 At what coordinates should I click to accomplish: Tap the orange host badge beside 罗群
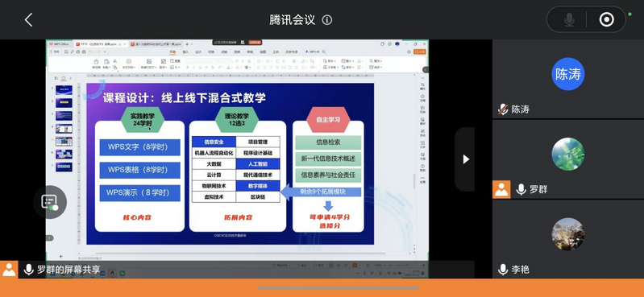[x=501, y=189]
